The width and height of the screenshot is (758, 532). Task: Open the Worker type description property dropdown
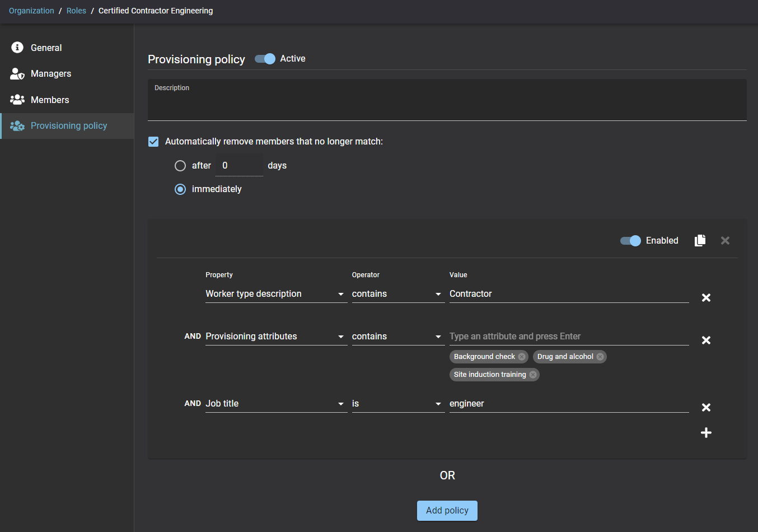click(x=275, y=294)
